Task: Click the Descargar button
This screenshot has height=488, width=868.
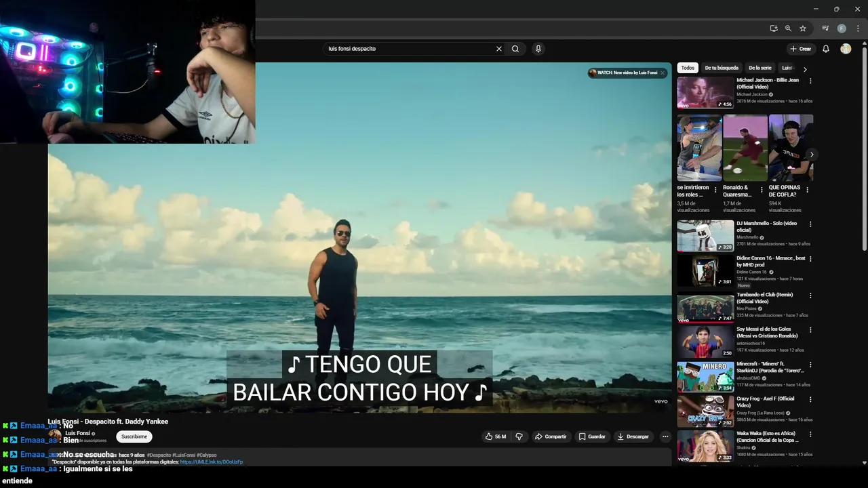Action: click(x=633, y=436)
